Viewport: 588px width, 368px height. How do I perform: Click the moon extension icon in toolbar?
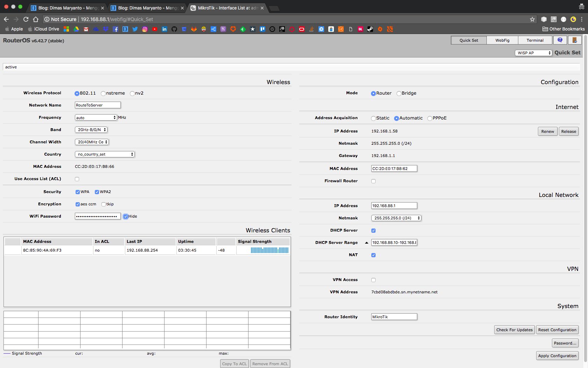573,19
